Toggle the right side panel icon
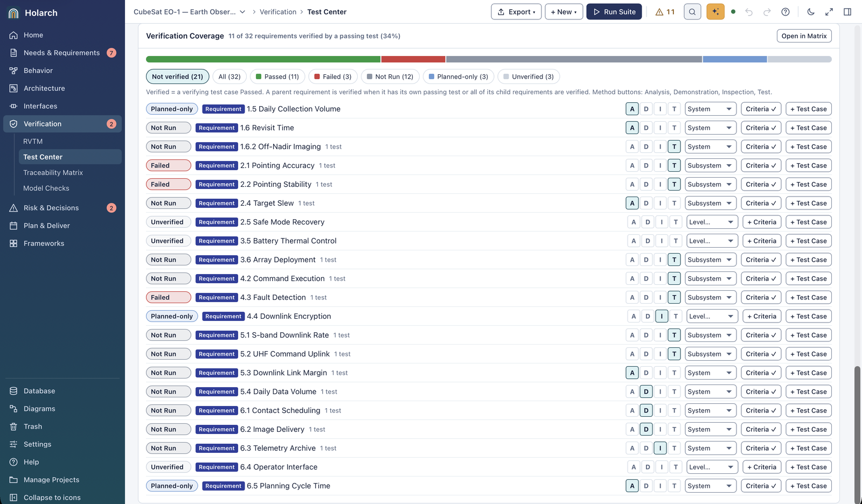The width and height of the screenshot is (862, 504). click(847, 12)
